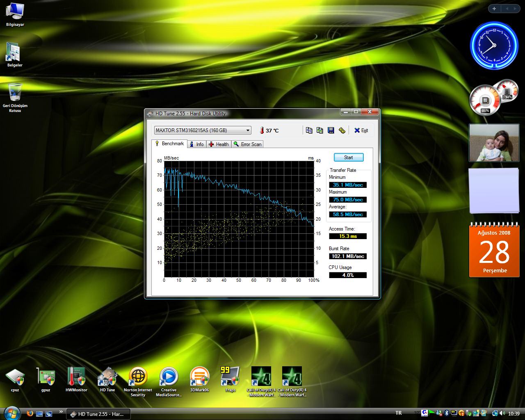The width and height of the screenshot is (525, 420).
Task: Click the slideshow photo gadget
Action: tap(494, 143)
